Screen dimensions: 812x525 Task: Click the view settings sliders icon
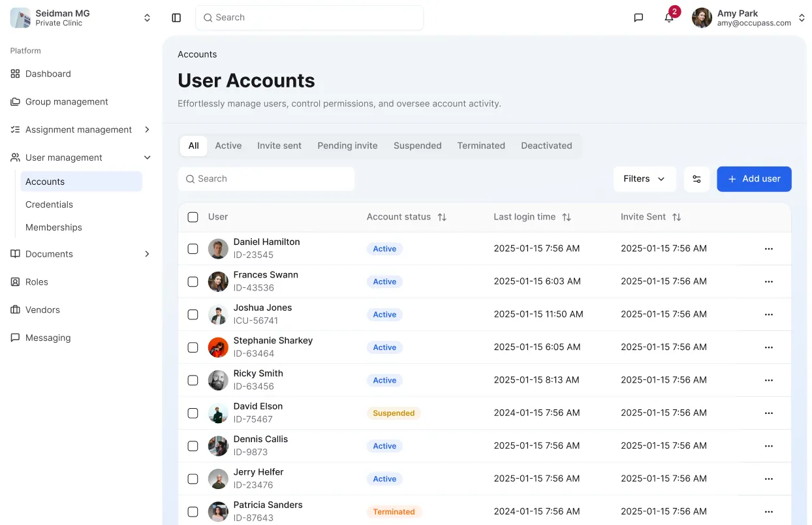[x=696, y=179]
